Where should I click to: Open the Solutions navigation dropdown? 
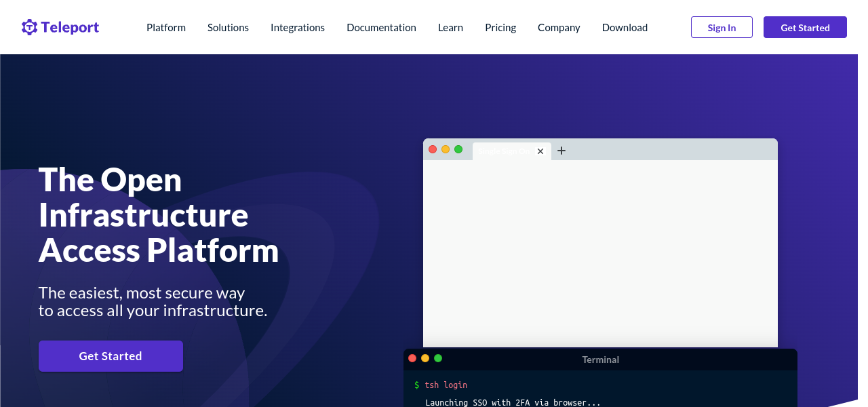pos(228,28)
